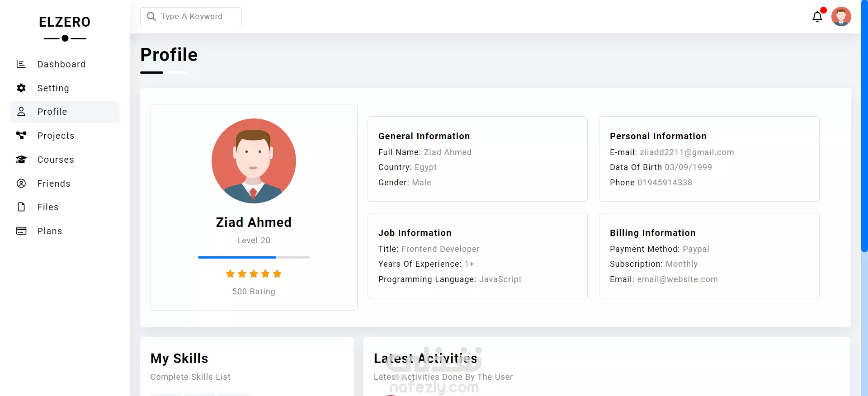Select Profile menu item
The height and width of the screenshot is (396, 868).
(x=65, y=112)
